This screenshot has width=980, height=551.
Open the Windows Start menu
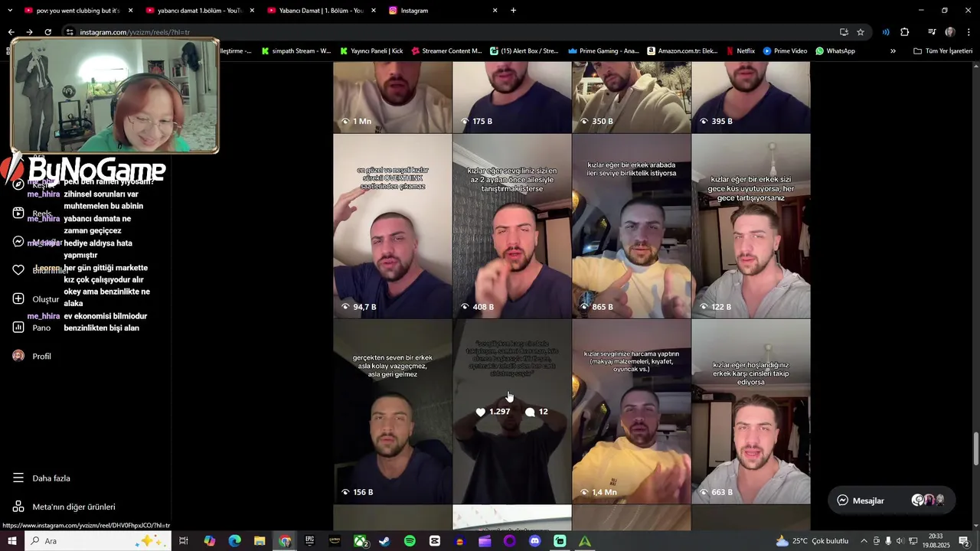point(12,541)
